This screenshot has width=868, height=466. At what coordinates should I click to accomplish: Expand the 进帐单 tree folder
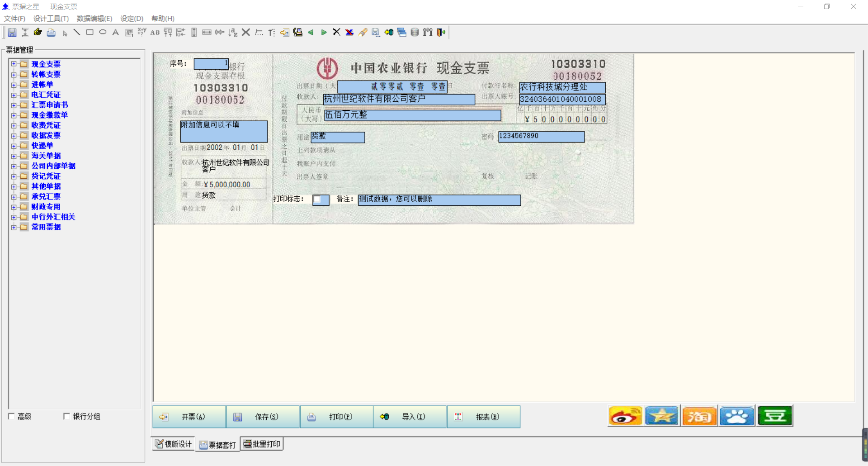coord(14,85)
